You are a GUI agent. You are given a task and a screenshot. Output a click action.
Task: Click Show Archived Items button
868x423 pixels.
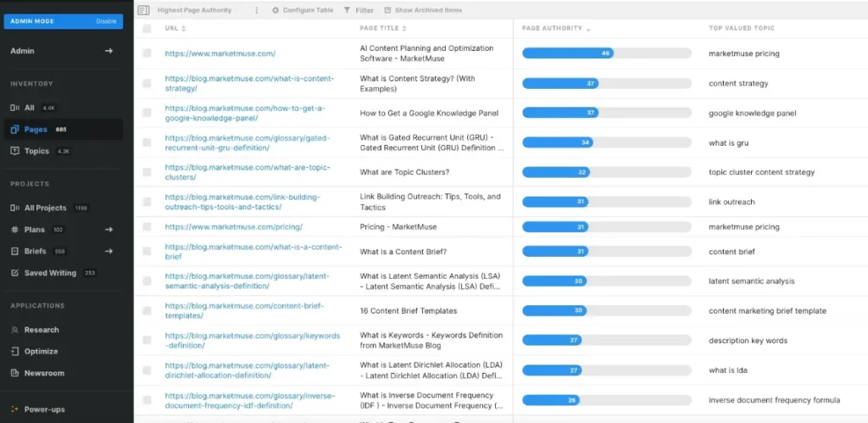coord(423,10)
